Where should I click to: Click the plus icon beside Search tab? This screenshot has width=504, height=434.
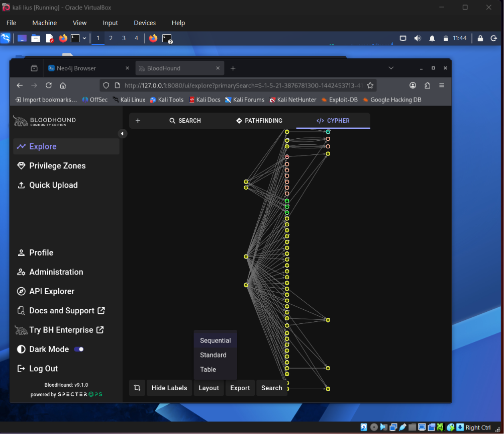[x=138, y=121]
